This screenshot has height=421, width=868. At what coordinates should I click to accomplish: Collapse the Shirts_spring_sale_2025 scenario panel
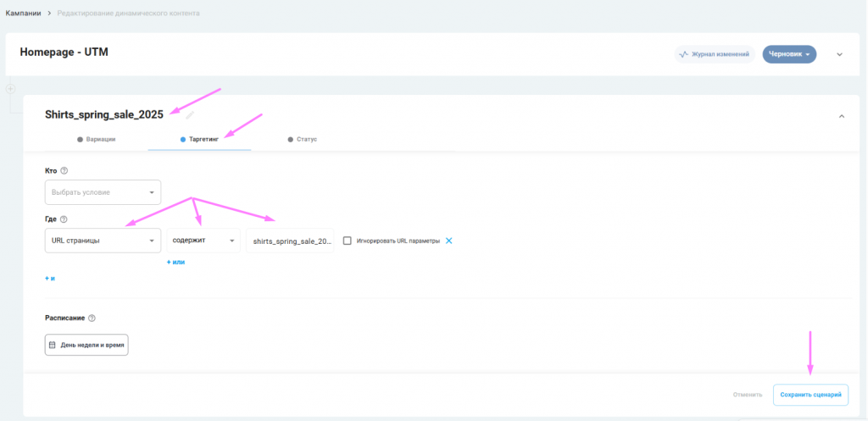pyautogui.click(x=842, y=116)
